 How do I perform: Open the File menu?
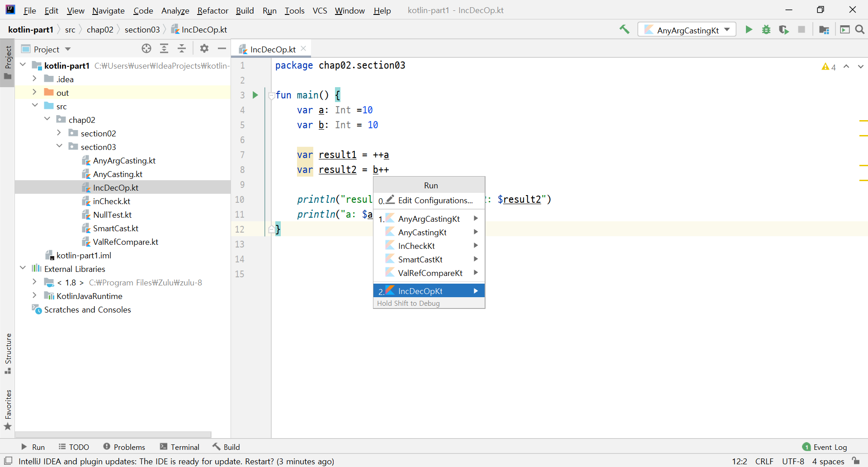(x=29, y=10)
